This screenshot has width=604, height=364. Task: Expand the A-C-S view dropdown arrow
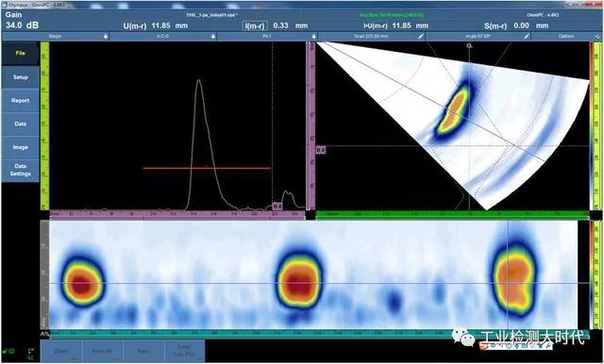coord(212,37)
